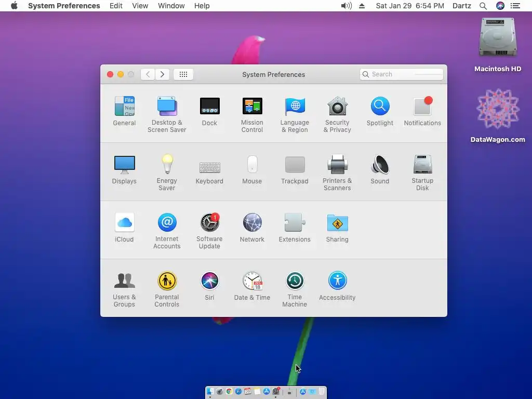This screenshot has height=399, width=532.
Task: Click System Preferences icon in the Dock
Action: [276, 392]
